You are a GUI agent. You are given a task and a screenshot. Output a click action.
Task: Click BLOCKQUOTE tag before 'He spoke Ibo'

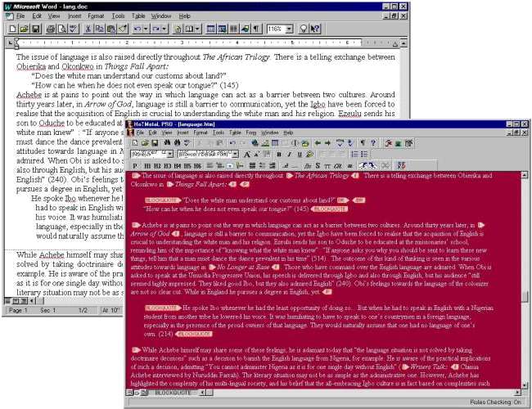[163, 308]
